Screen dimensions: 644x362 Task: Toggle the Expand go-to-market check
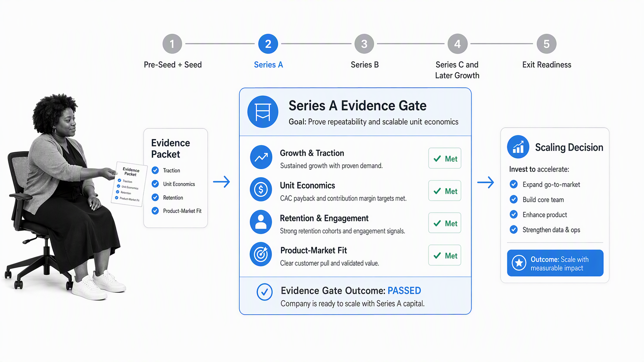click(513, 184)
